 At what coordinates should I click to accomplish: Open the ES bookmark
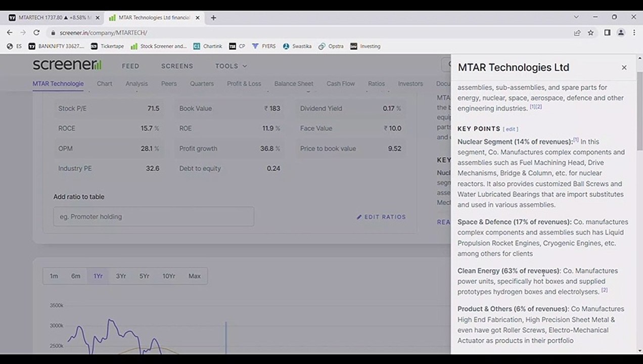click(x=14, y=46)
